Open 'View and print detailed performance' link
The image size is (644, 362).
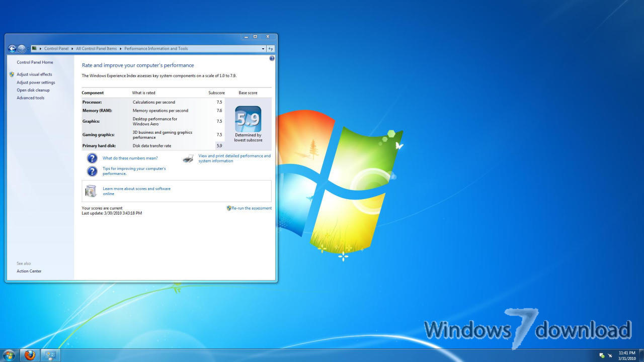coord(234,158)
